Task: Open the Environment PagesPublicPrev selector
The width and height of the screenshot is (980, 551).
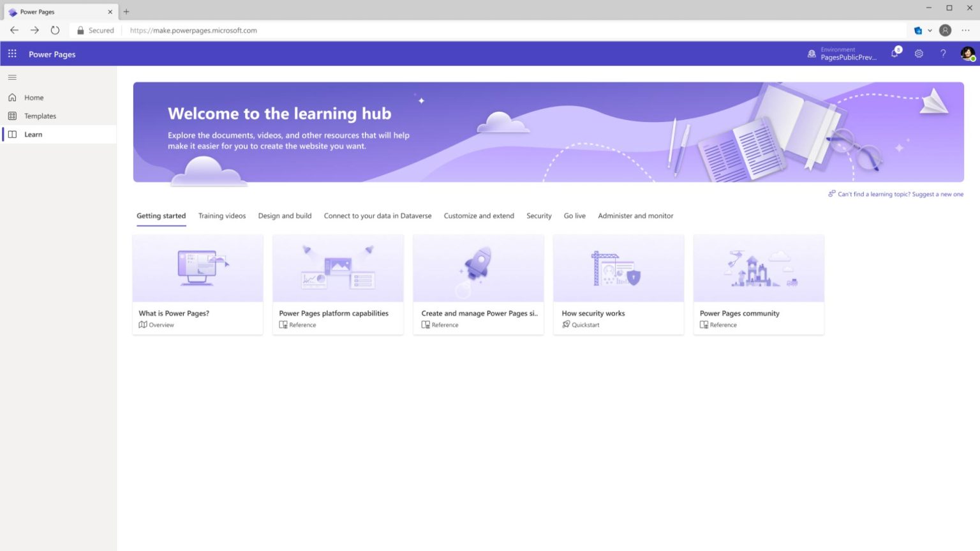Action: coord(849,54)
